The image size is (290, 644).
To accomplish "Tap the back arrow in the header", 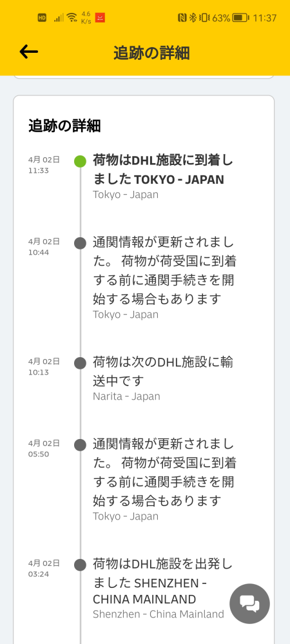I will pyautogui.click(x=29, y=52).
